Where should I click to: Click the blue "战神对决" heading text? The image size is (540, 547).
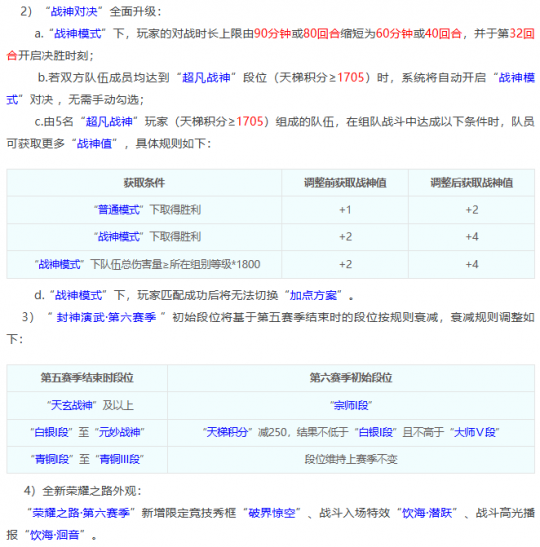coord(74,12)
